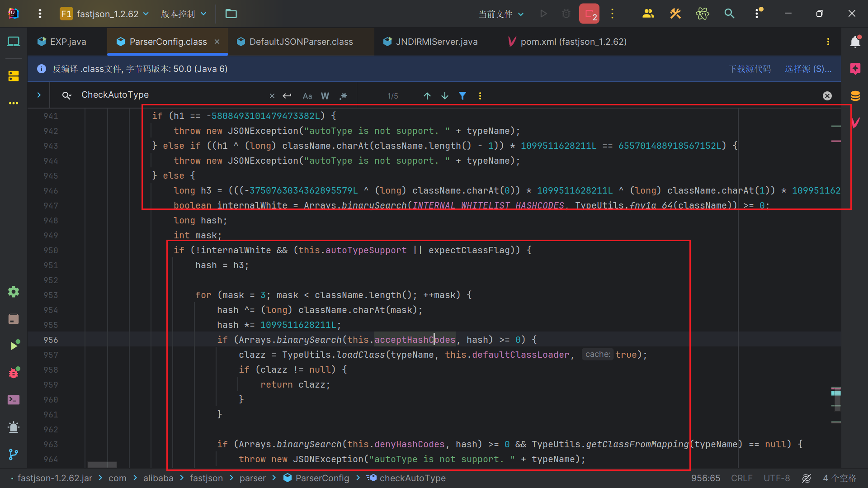Open search history magnifier dropdown
This screenshot has width=868, height=488.
tap(67, 95)
